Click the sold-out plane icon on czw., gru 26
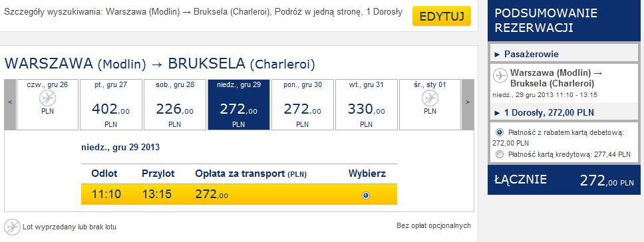This screenshot has height=242, width=644. [x=48, y=98]
